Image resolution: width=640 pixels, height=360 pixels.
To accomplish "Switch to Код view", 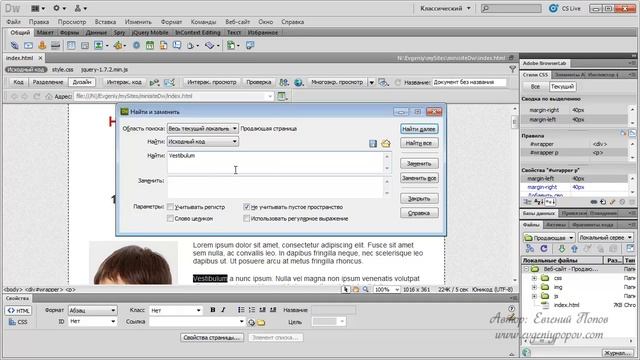I will [18, 82].
